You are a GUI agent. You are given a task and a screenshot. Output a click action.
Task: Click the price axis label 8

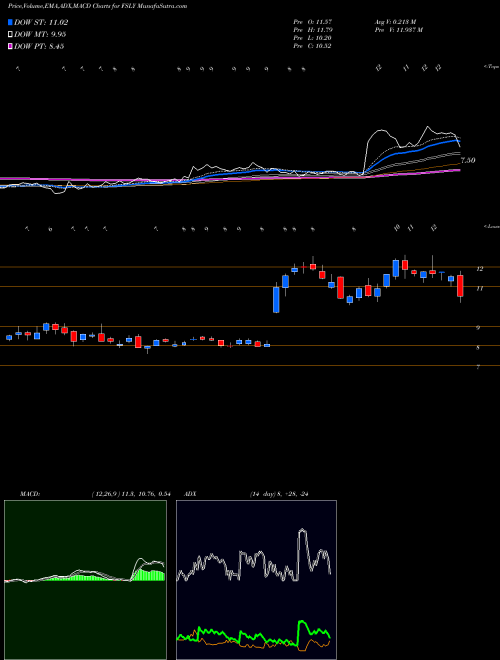(478, 348)
